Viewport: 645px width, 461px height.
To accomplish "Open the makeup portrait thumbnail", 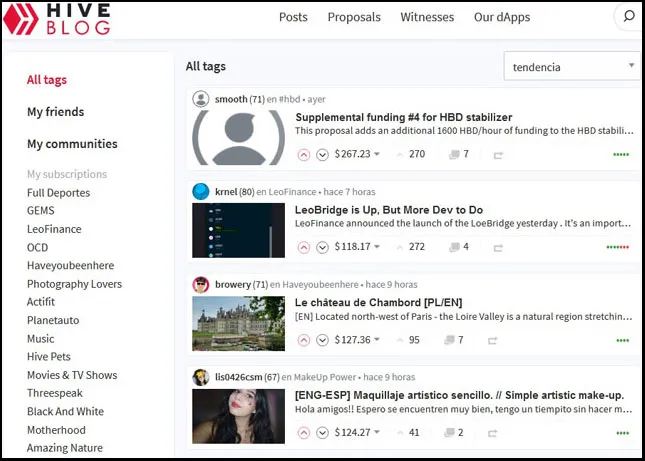I will click(x=239, y=416).
